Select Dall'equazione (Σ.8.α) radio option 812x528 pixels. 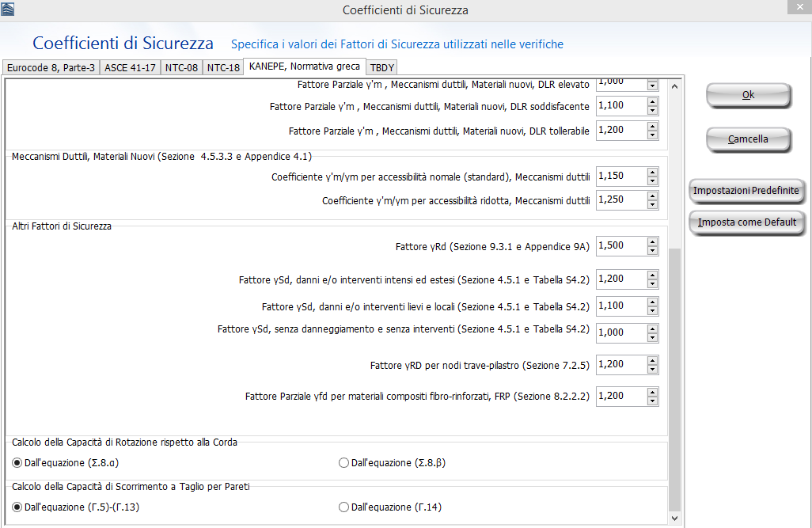point(17,463)
